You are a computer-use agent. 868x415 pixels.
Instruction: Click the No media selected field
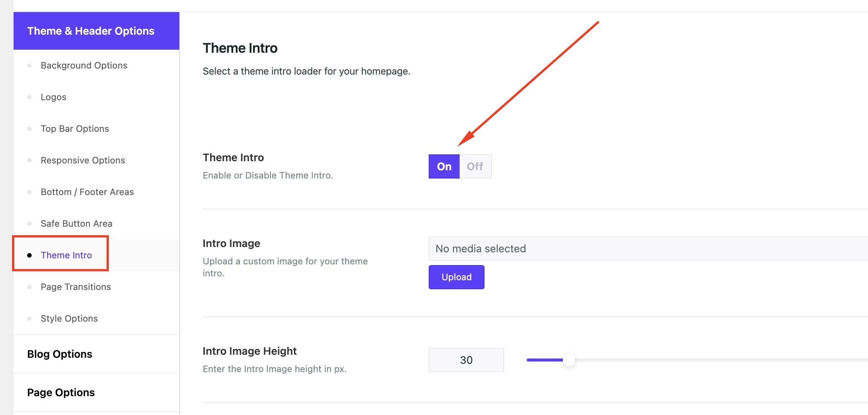648,249
